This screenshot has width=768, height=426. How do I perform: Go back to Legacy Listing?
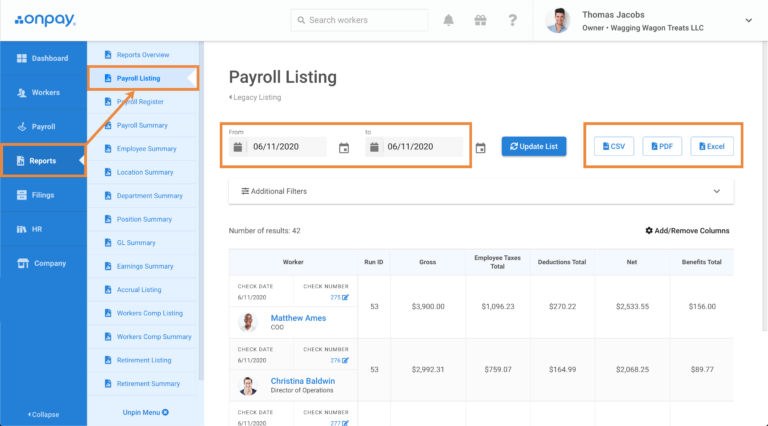click(x=255, y=97)
